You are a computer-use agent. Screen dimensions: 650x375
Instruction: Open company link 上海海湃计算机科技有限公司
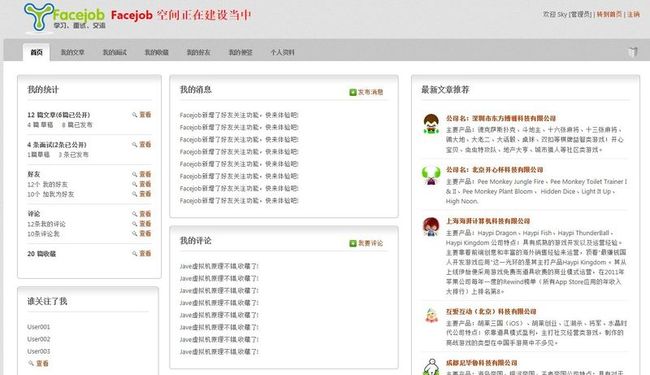point(488,221)
